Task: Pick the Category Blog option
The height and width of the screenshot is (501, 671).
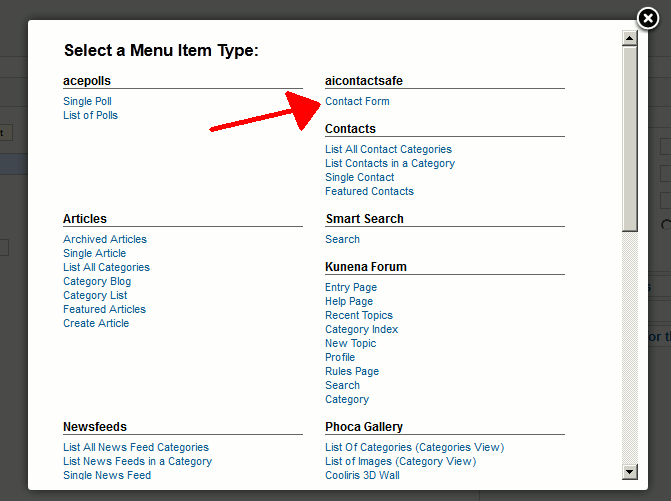Action: pyautogui.click(x=97, y=282)
